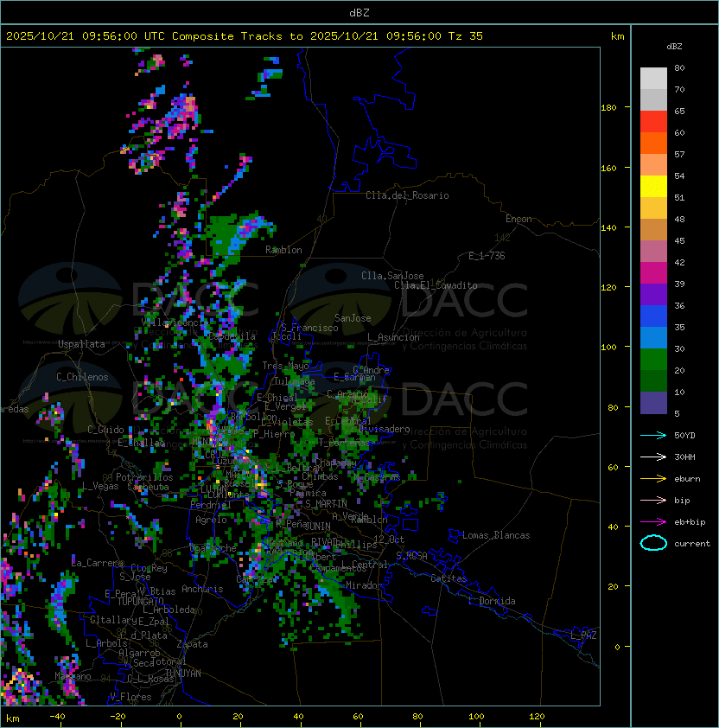Click the cyan 50YD arrow in legend
The width and height of the screenshot is (719, 728).
click(x=653, y=436)
